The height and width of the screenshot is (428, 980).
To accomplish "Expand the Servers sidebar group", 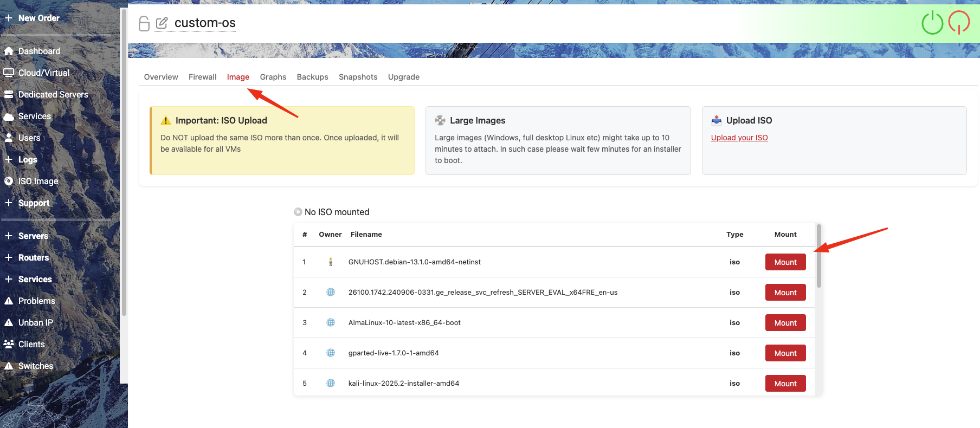I will tap(33, 236).
